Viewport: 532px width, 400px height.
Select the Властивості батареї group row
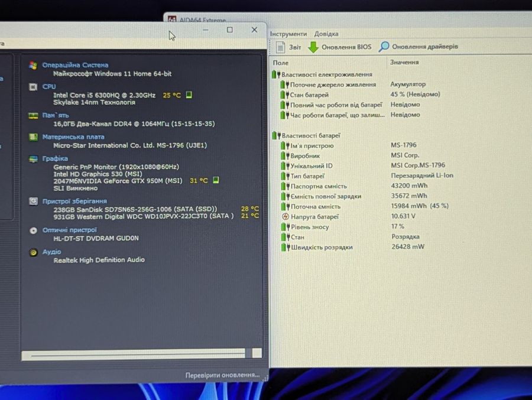[306, 136]
